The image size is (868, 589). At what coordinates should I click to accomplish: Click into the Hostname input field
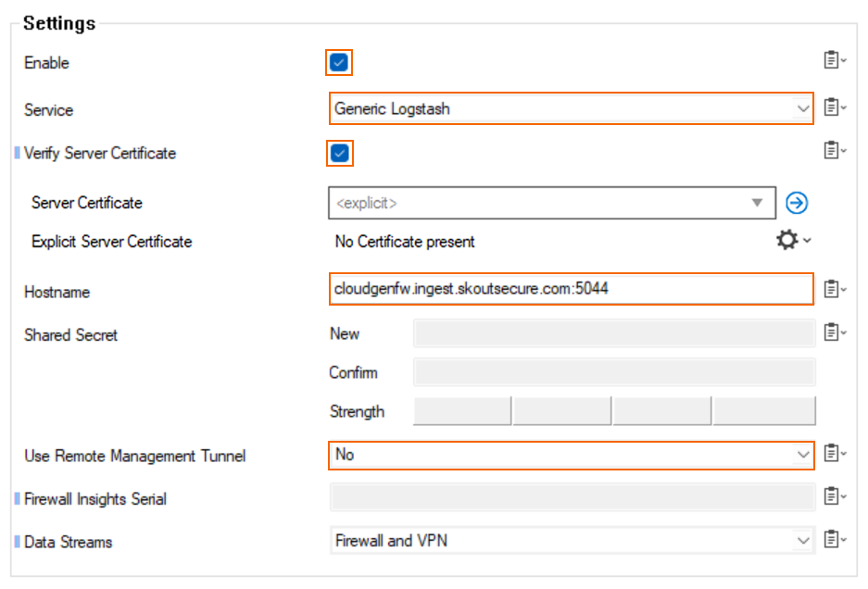point(572,288)
